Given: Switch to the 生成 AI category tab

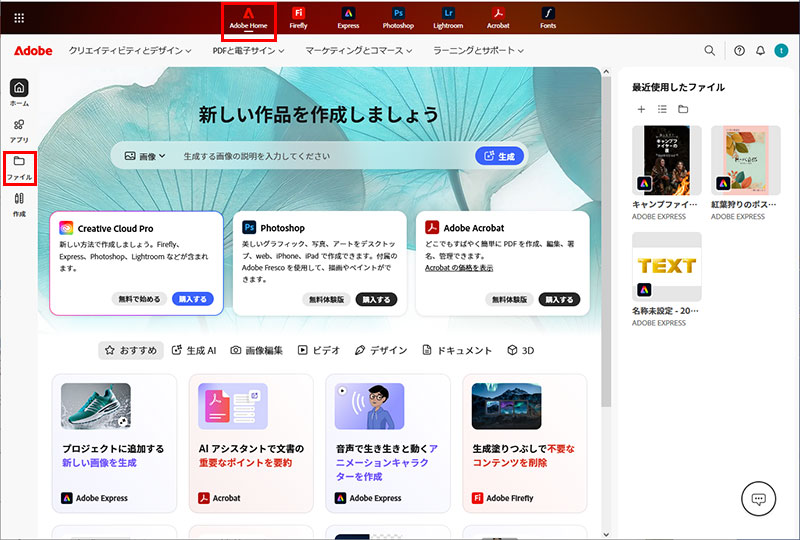Looking at the screenshot, I should (x=194, y=350).
